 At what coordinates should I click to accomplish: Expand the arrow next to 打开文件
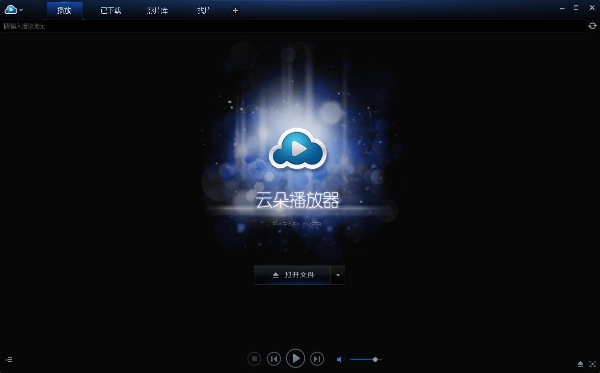click(338, 275)
